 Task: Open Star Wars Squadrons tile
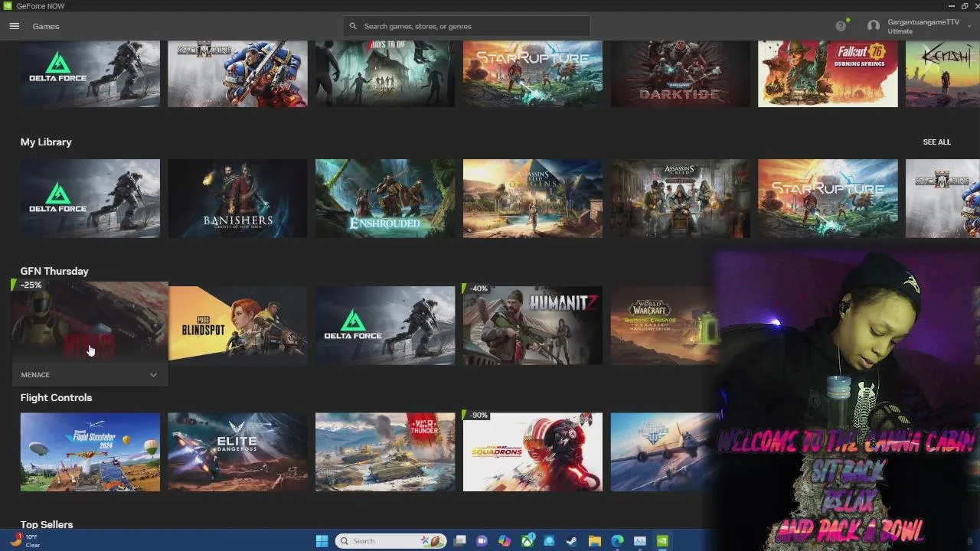click(x=533, y=452)
